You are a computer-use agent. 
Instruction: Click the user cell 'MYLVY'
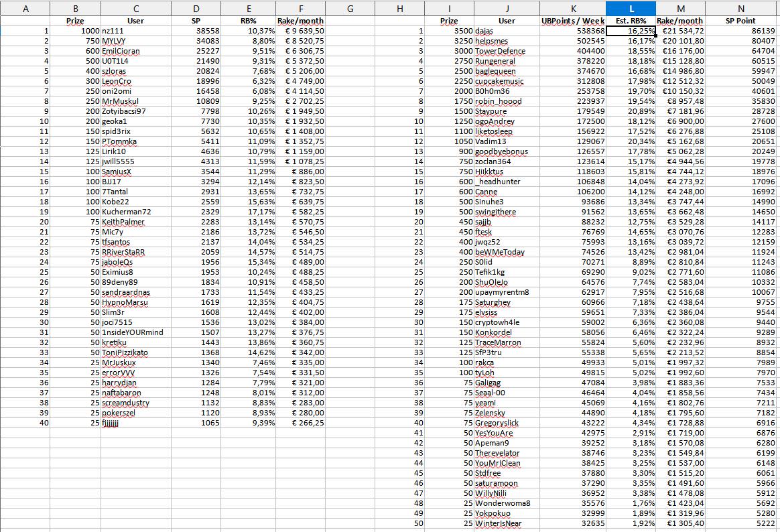pyautogui.click(x=136, y=41)
